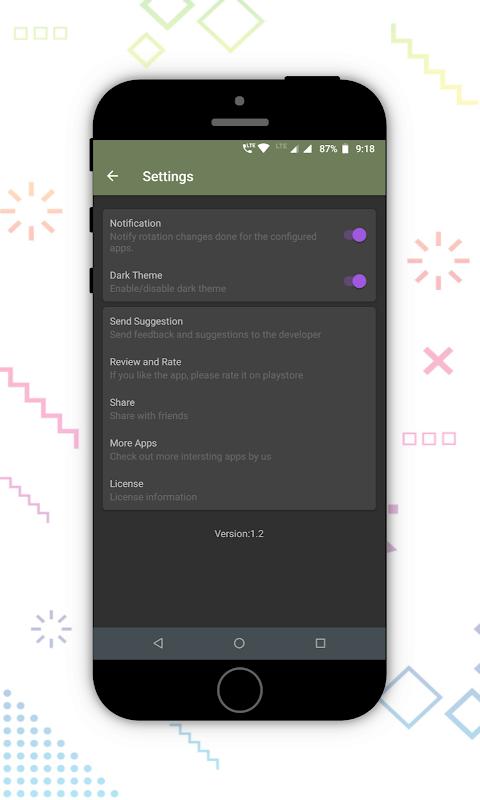Open More Apps listing

(239, 449)
